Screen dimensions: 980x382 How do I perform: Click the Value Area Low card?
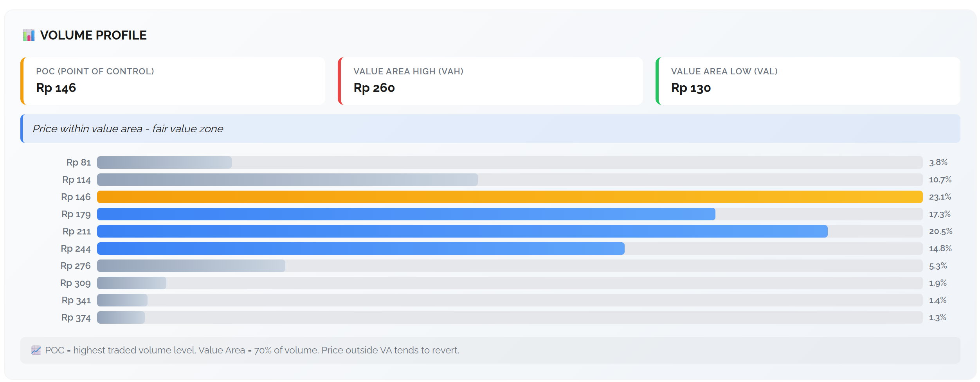coord(808,81)
